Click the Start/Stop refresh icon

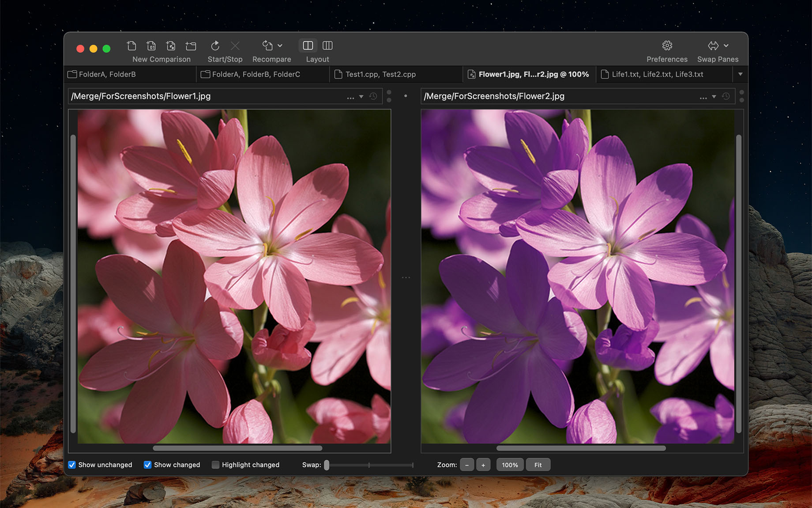[215, 45]
